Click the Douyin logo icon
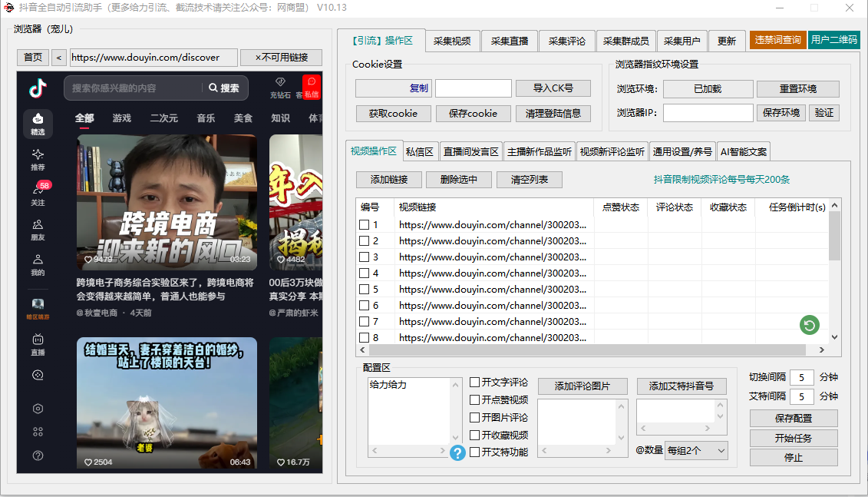The image size is (868, 497). click(x=38, y=88)
